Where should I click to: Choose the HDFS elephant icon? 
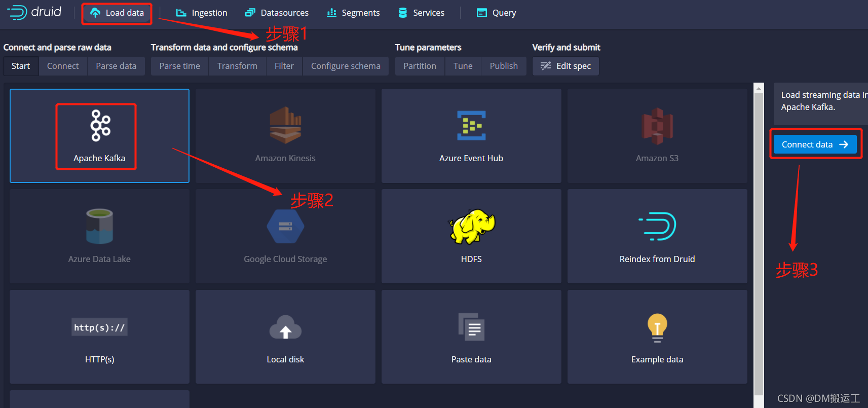pos(472,226)
